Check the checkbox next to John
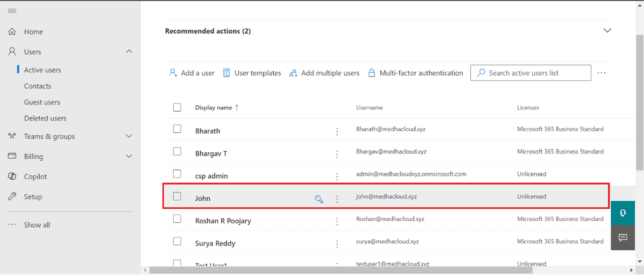 (177, 196)
